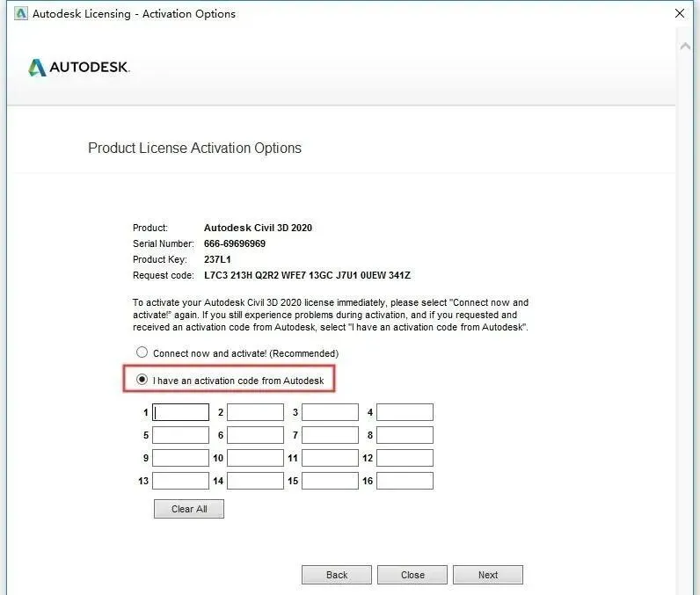Click the scrollbar up arrow
Viewport: 700px width, 595px height.
point(685,46)
